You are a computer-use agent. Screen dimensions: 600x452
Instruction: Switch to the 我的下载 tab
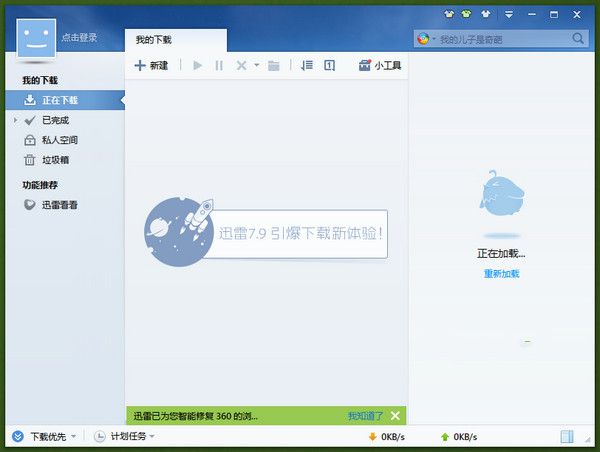coord(153,39)
